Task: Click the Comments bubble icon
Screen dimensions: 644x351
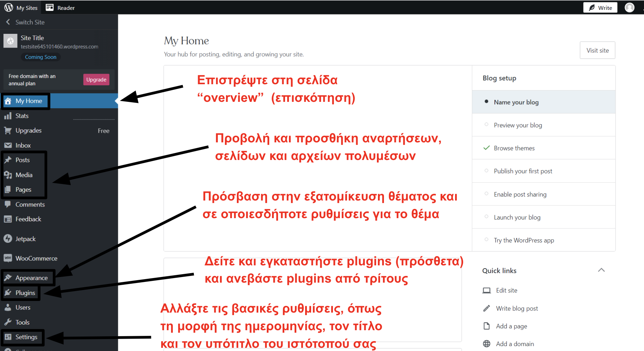Action: coord(8,204)
